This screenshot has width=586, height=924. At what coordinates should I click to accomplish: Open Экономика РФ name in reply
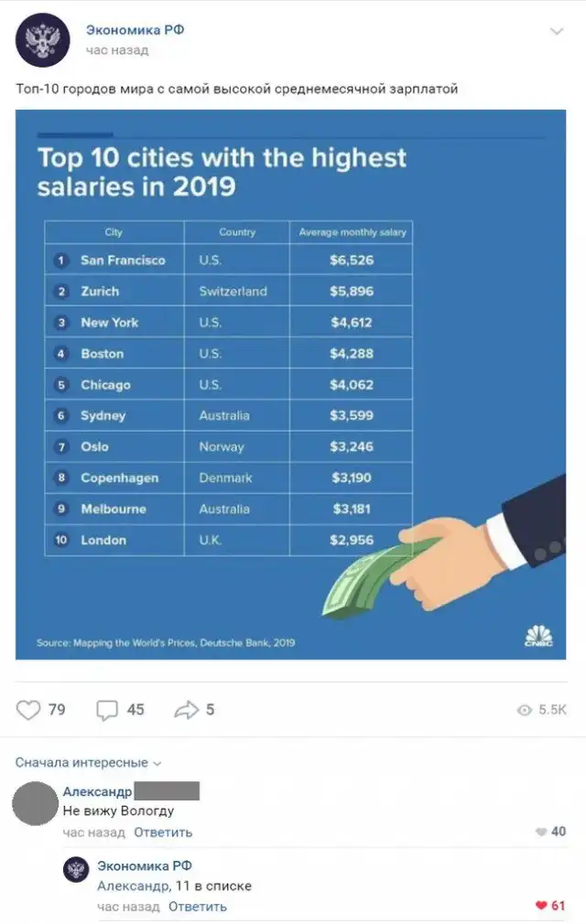coord(145,865)
